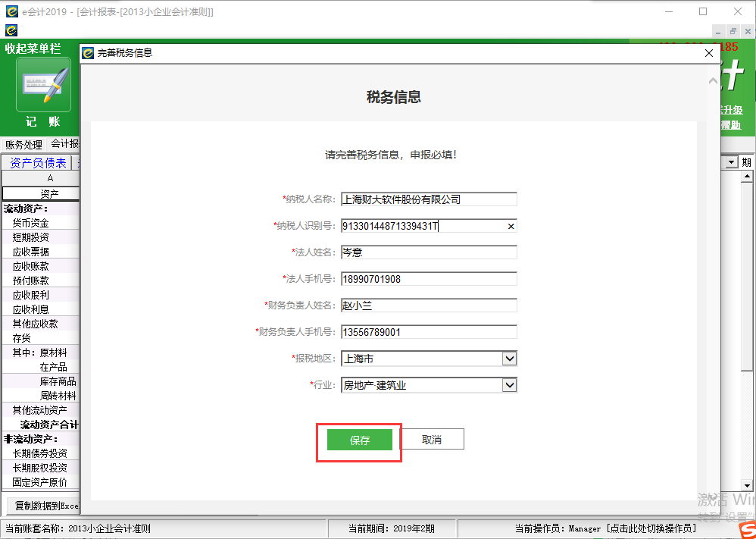
Task: Select the 预付账款 row
Action: pos(41,280)
